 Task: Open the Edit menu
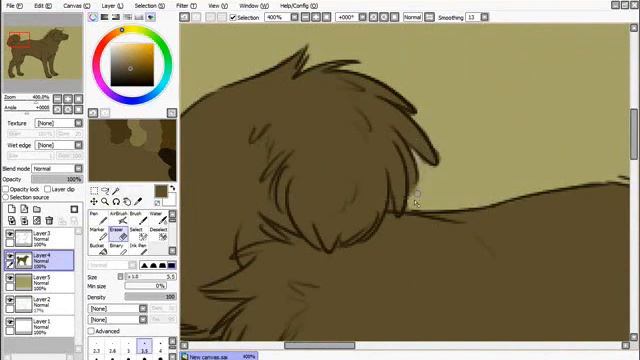pos(43,6)
